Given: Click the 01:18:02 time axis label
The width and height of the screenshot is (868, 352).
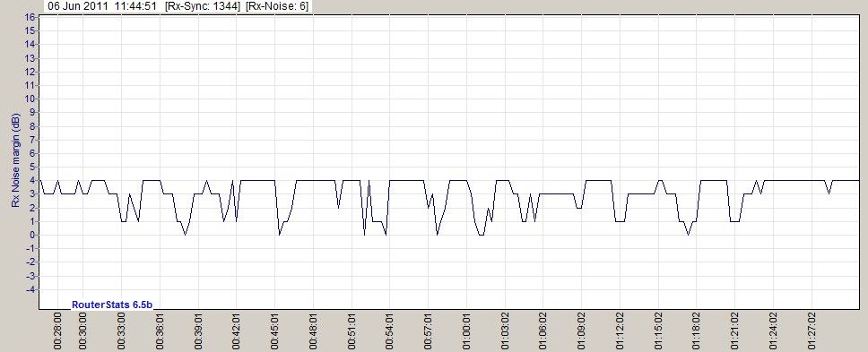Looking at the screenshot, I should click(697, 331).
